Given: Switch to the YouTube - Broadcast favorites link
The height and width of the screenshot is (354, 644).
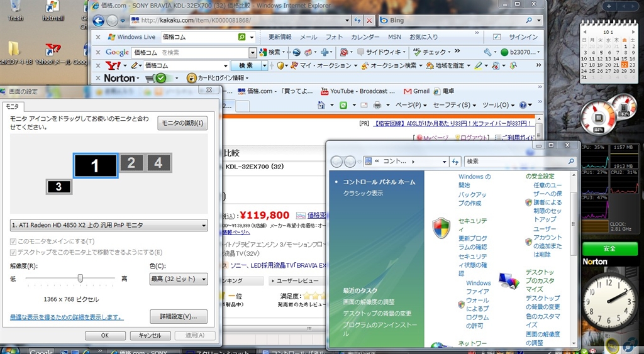Looking at the screenshot, I should [x=358, y=91].
